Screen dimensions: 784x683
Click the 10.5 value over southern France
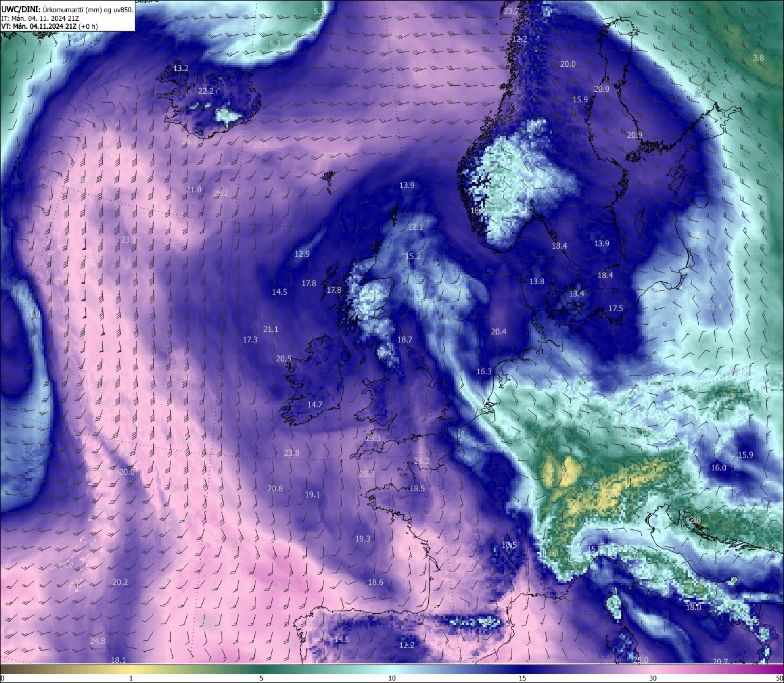[509, 545]
